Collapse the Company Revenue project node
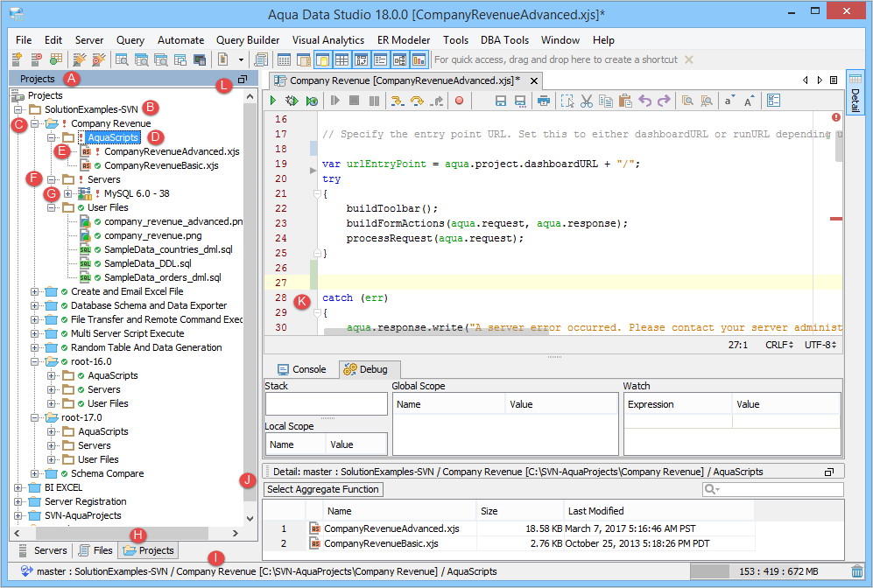 (x=35, y=123)
